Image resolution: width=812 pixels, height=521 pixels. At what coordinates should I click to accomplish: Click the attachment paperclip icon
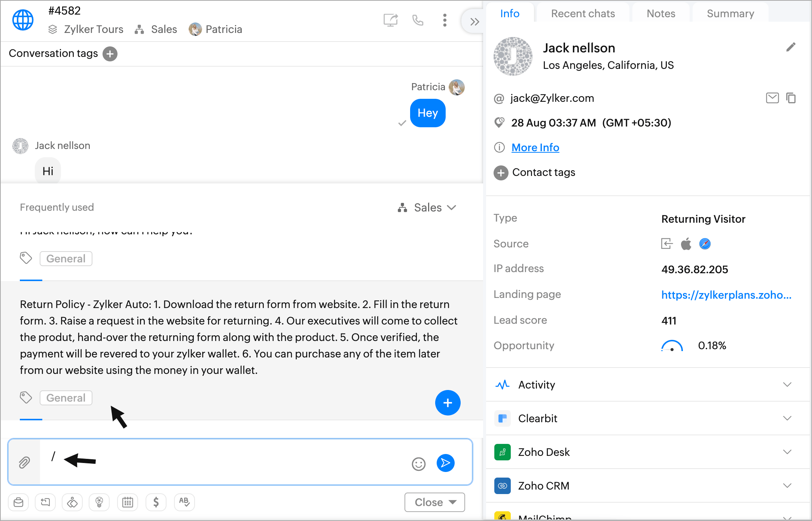24,463
